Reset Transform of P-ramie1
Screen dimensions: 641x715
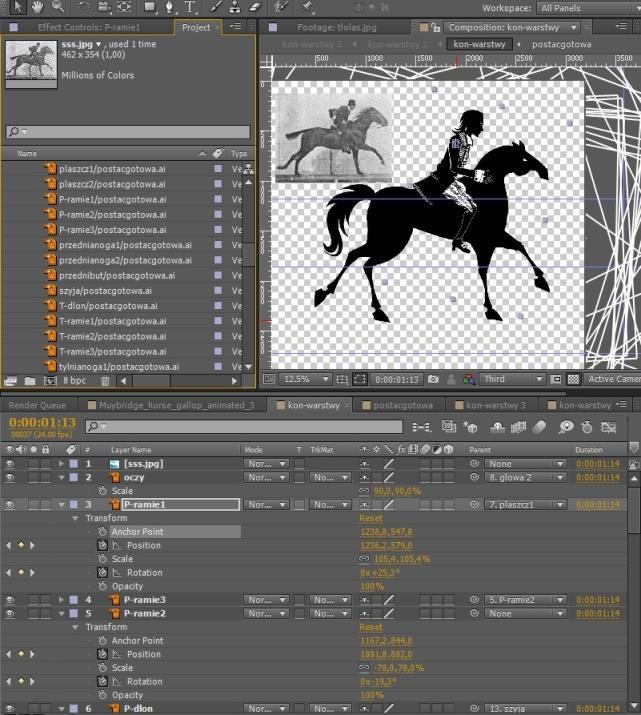(x=371, y=518)
